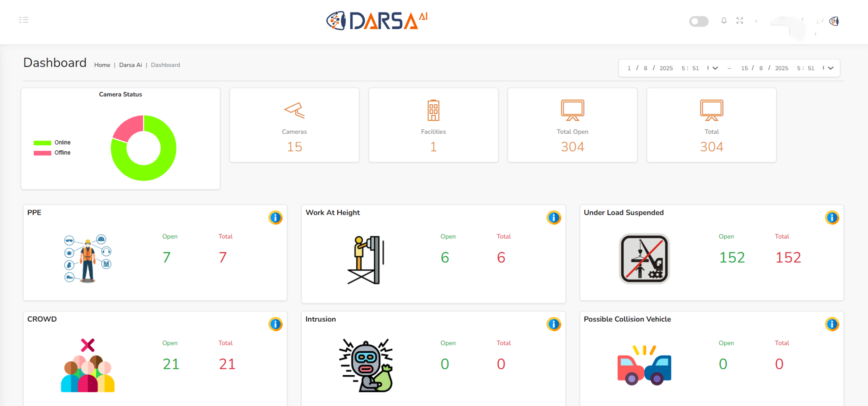Open user profile avatar menu
Screen dimensions: 868x406
click(x=834, y=22)
